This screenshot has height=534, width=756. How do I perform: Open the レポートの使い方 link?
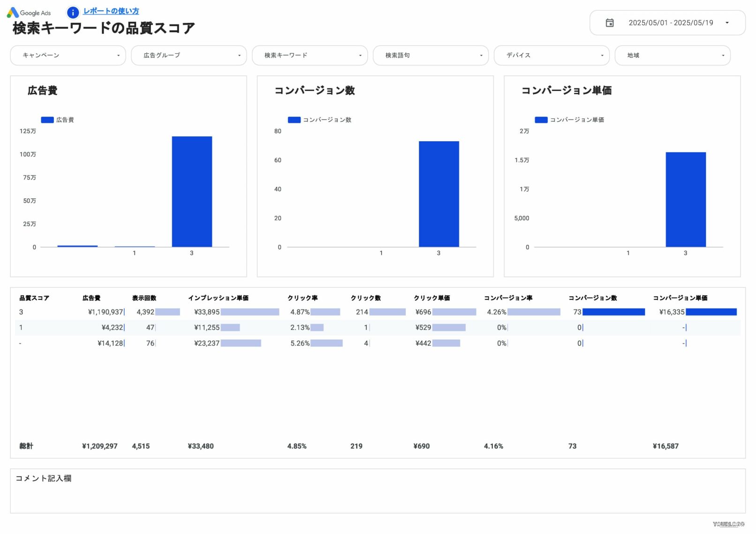(x=111, y=11)
